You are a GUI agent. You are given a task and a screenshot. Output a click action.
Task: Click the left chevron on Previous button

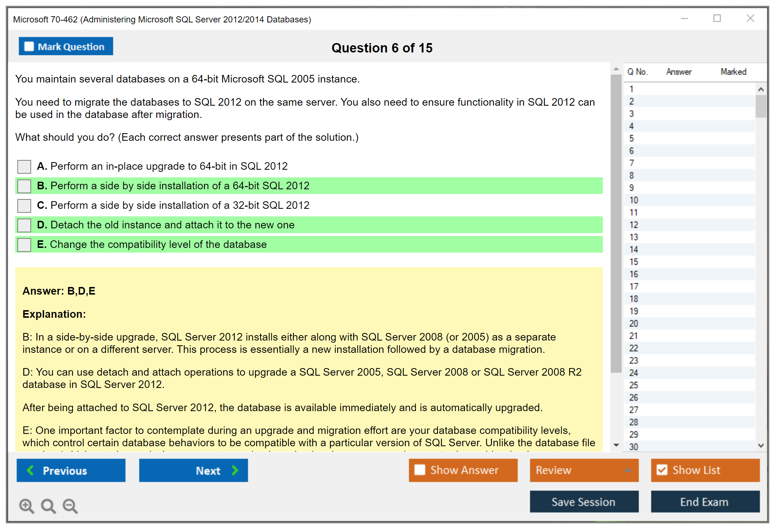31,470
